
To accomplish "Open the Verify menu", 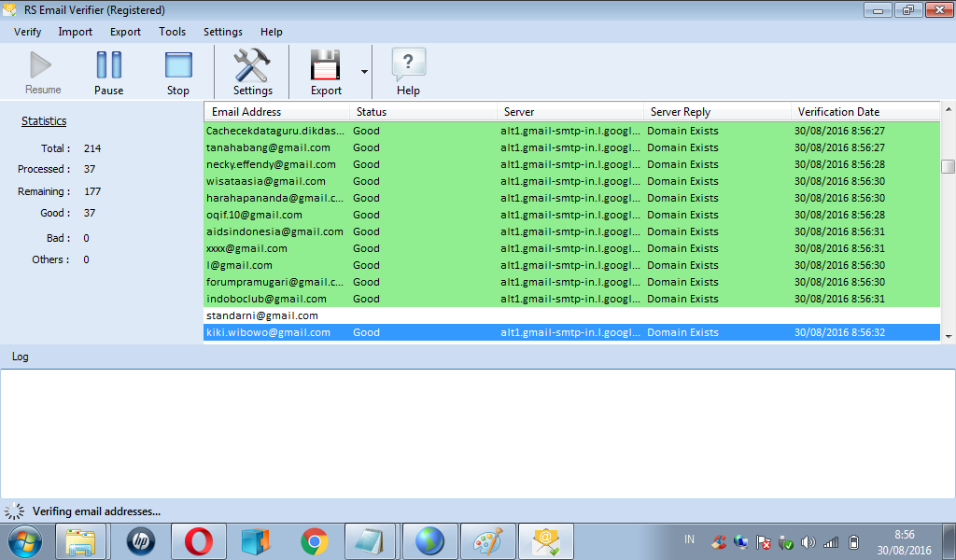I will click(x=27, y=32).
